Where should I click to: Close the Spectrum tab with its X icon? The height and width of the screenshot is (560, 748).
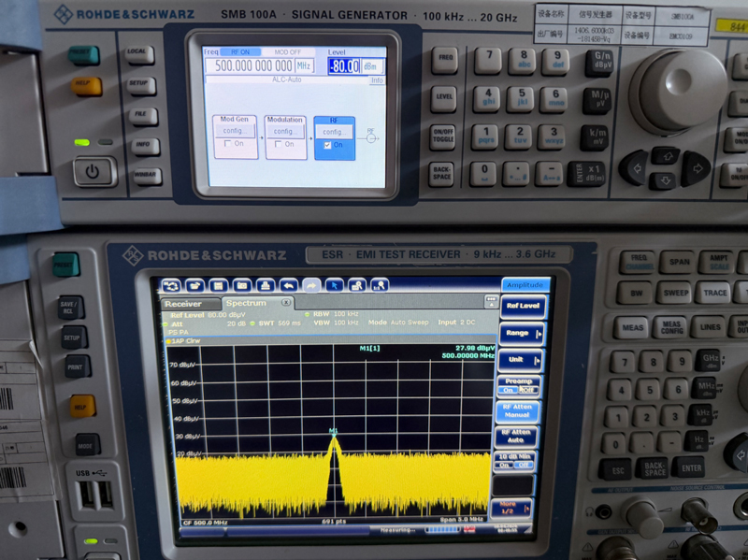point(286,302)
